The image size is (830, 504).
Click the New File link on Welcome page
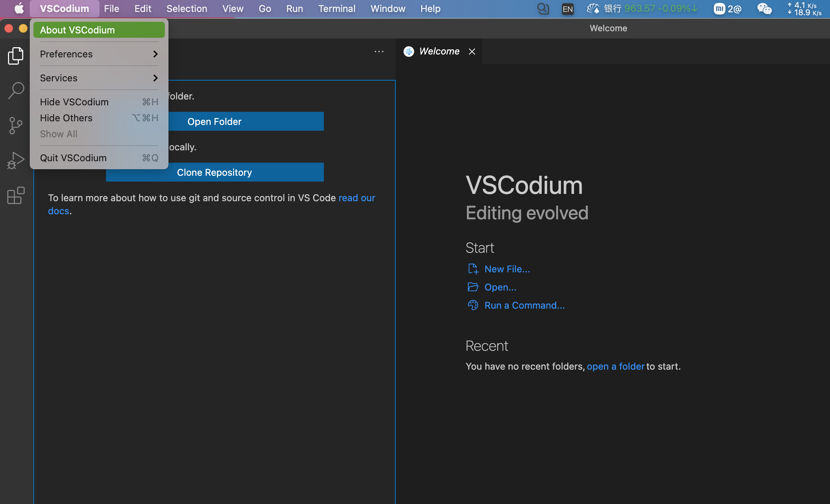[507, 269]
